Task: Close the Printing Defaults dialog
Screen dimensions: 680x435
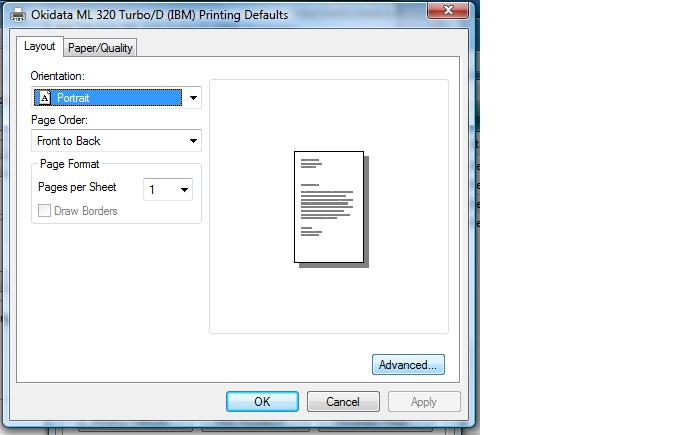Action: (x=449, y=10)
